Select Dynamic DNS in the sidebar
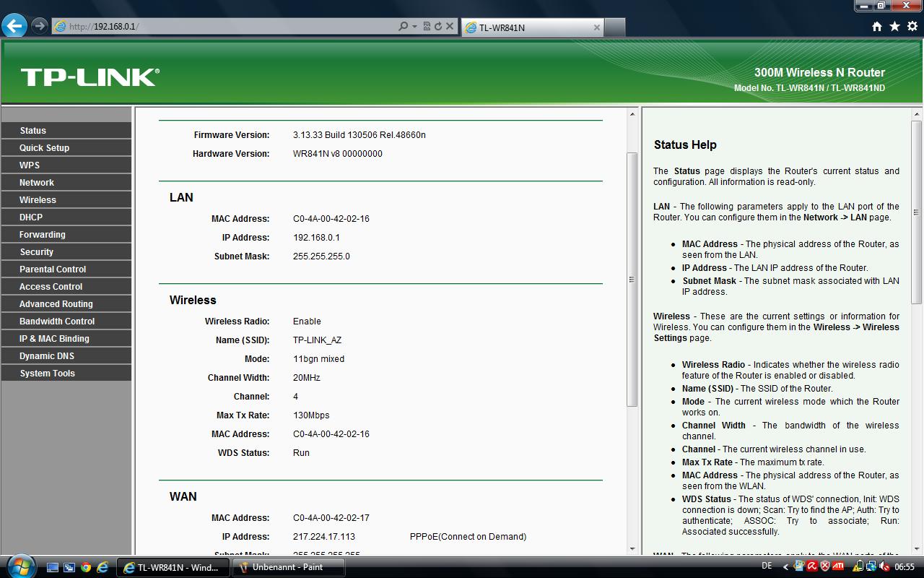This screenshot has height=578, width=924. (66, 355)
